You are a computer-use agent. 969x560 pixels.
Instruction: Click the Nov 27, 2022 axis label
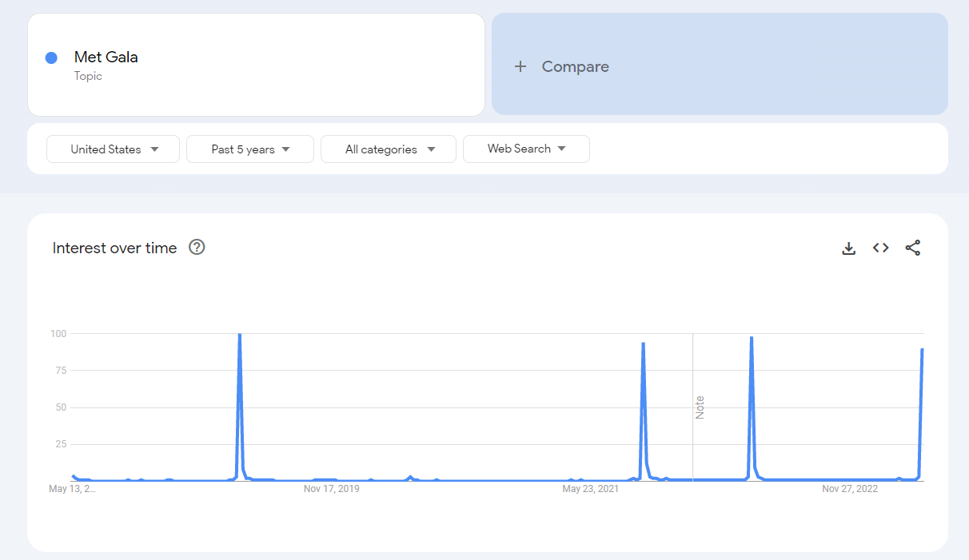click(x=850, y=489)
